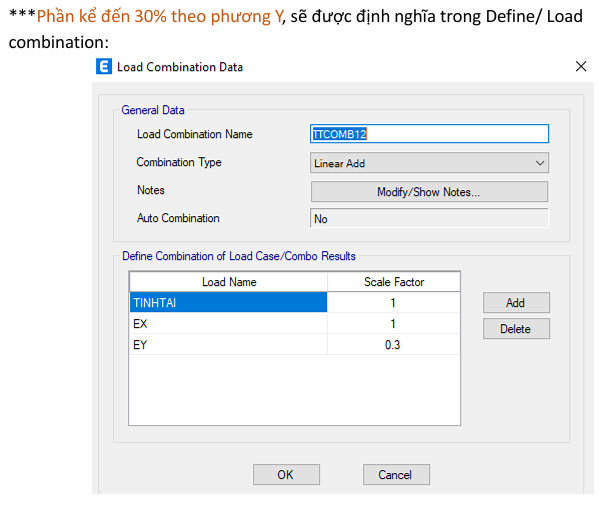This screenshot has width=616, height=505.
Task: Click the Load Combination Name text field
Action: (429, 134)
